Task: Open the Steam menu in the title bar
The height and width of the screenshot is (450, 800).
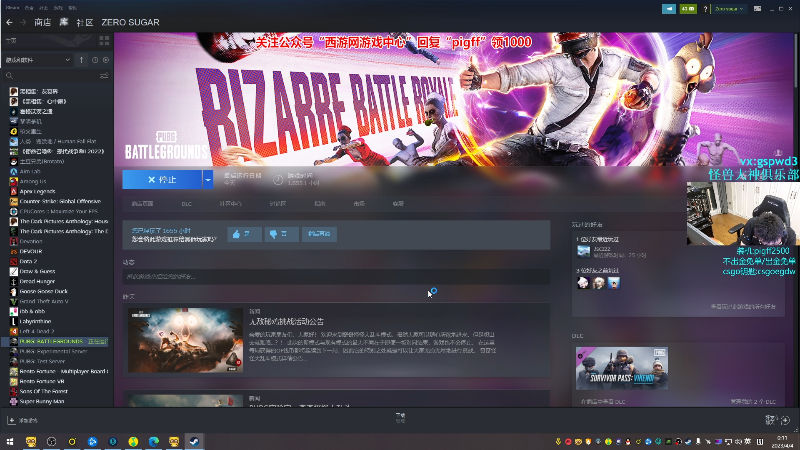Action: coord(12,8)
